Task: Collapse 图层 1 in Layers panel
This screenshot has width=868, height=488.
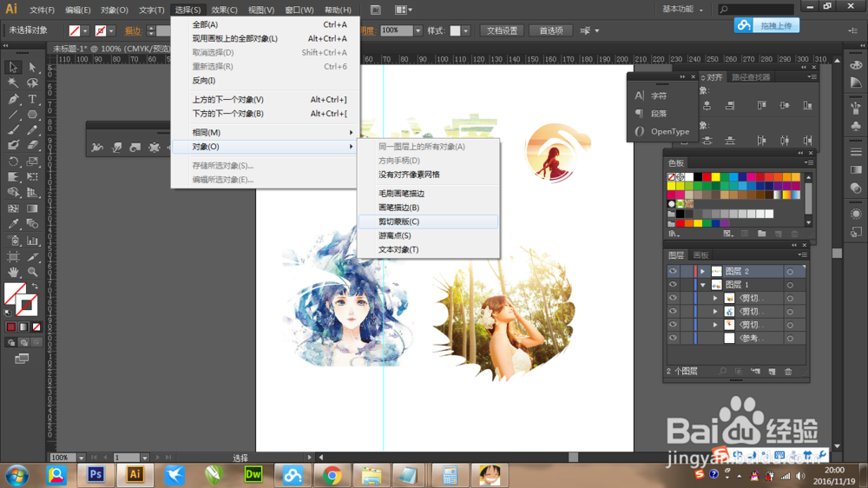Action: point(702,285)
